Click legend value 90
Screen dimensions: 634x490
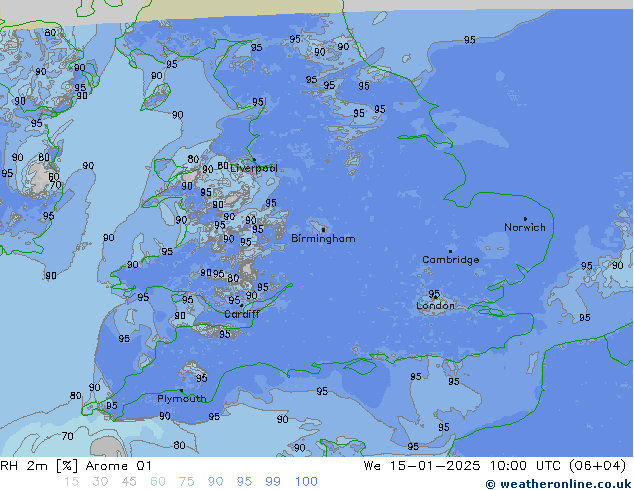[215, 482]
